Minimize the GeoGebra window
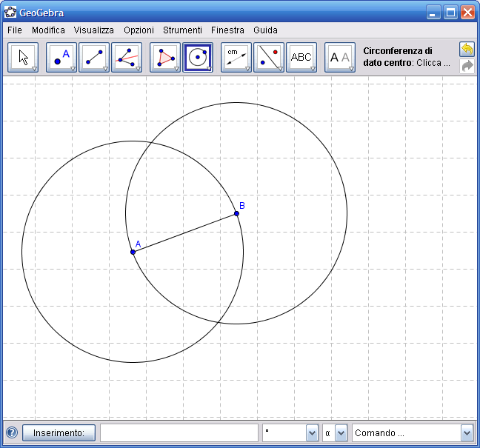This screenshot has width=480, height=448. [x=433, y=13]
